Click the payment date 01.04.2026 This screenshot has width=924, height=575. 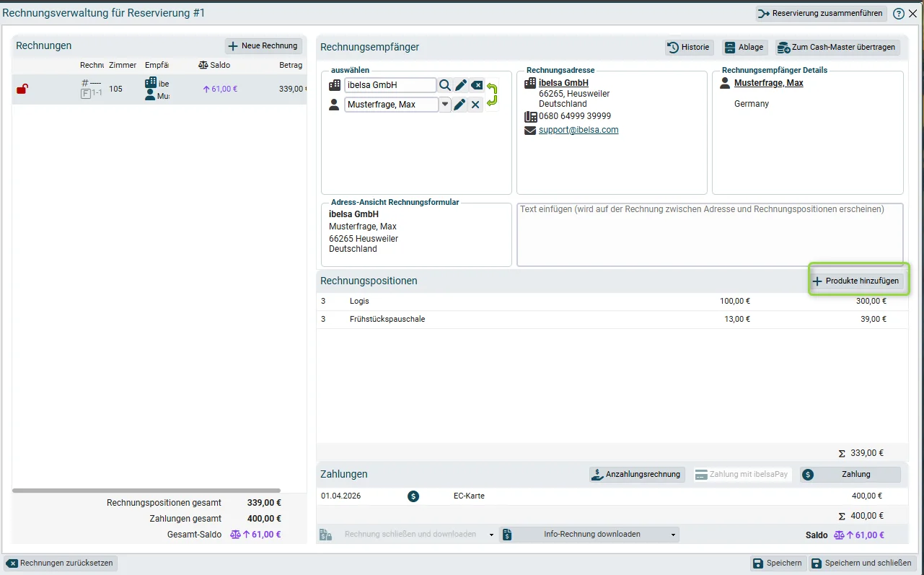[341, 496]
